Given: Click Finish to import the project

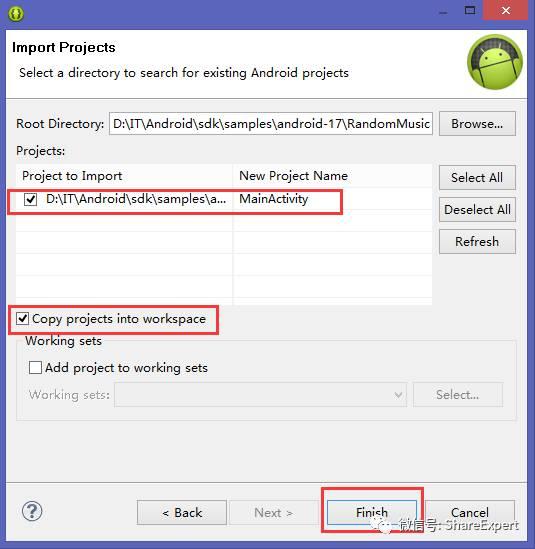Looking at the screenshot, I should [372, 513].
